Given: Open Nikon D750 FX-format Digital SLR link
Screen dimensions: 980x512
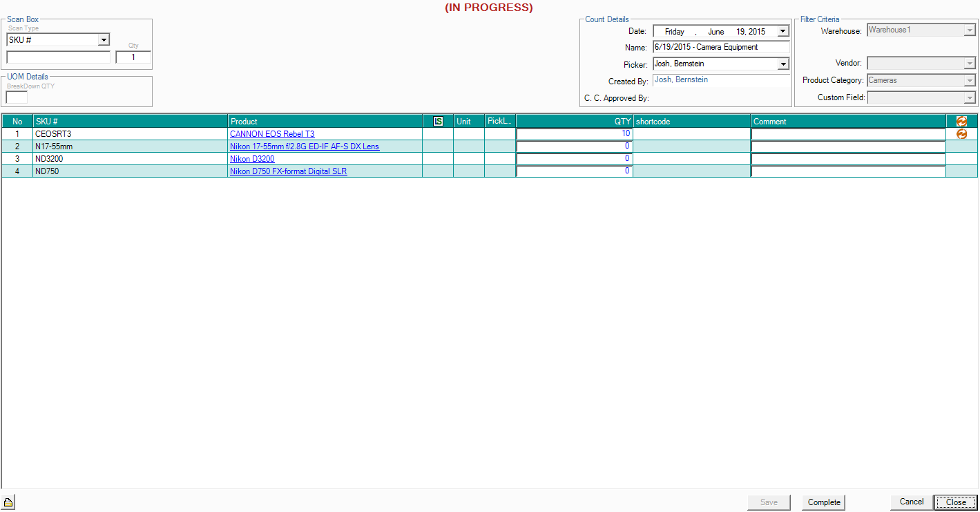Looking at the screenshot, I should pos(288,171).
